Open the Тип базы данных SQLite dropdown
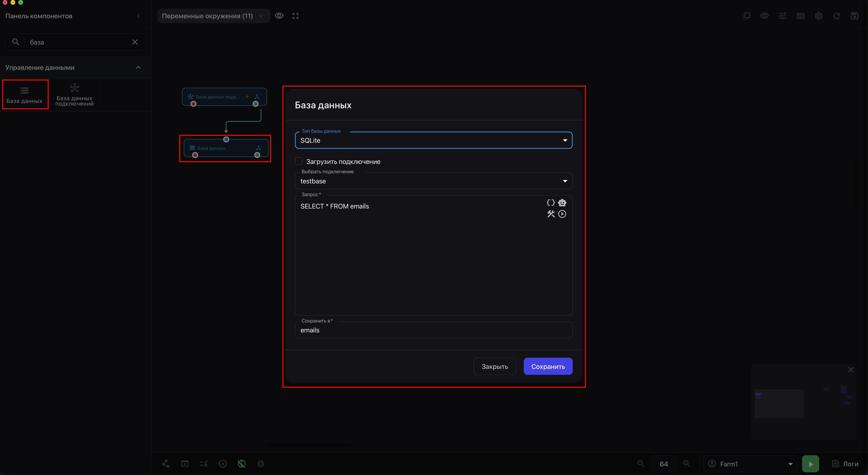 (x=434, y=140)
